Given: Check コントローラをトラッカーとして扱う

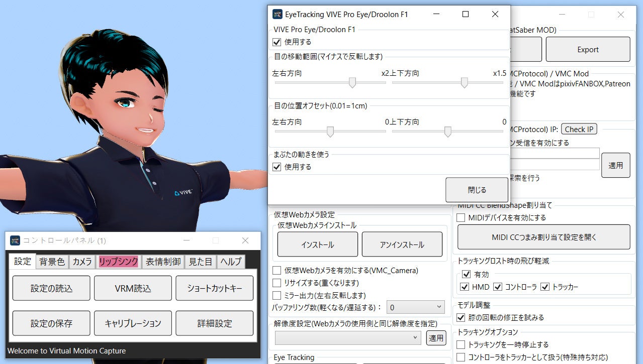Looking at the screenshot, I should tap(461, 357).
